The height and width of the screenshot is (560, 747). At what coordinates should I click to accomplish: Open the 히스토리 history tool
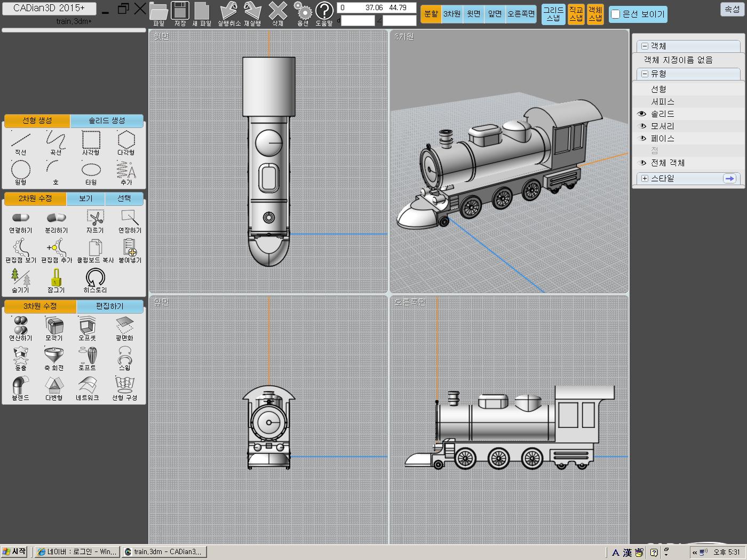95,281
